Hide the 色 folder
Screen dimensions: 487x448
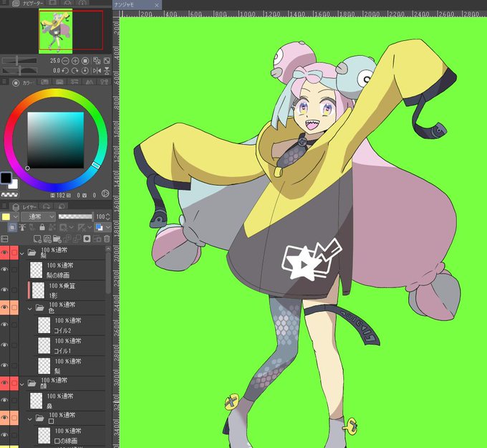click(x=4, y=308)
